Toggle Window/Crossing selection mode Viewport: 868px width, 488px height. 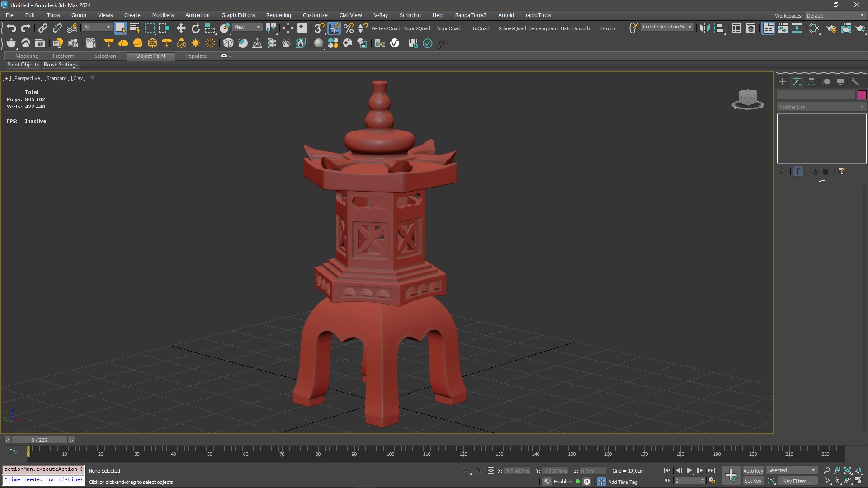tap(164, 28)
